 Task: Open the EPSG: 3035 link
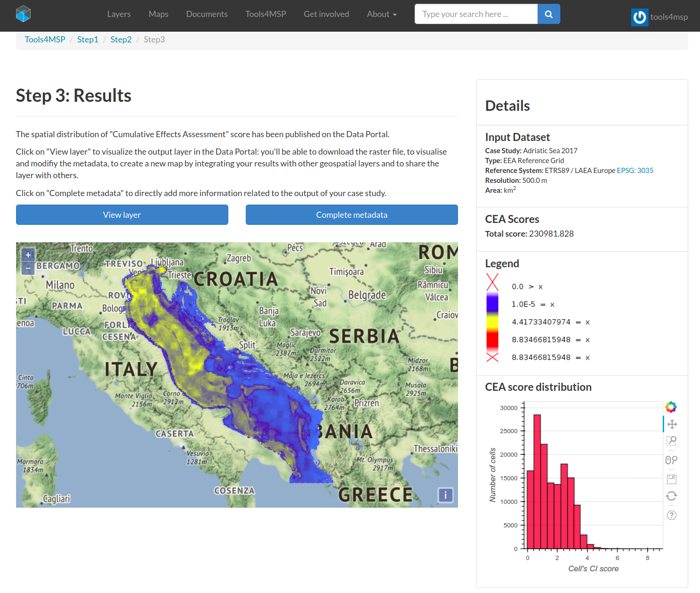pos(635,171)
